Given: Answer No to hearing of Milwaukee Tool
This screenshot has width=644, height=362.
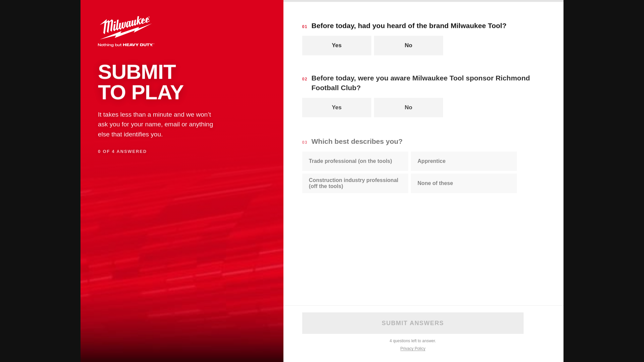Looking at the screenshot, I should click(408, 46).
